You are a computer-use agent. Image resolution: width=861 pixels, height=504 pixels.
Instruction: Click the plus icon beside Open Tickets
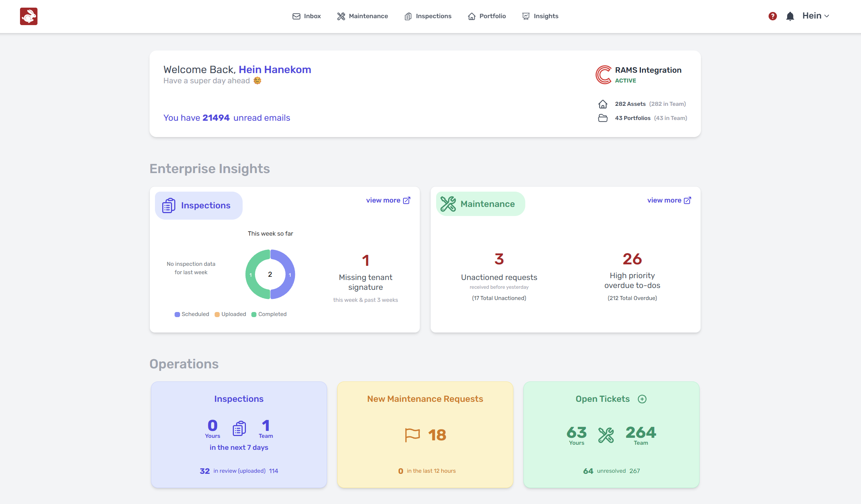click(x=642, y=399)
